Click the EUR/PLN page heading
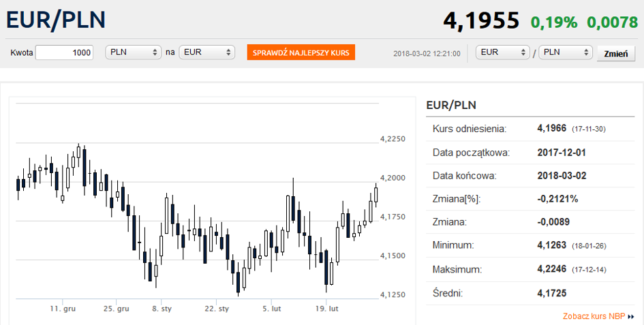The height and width of the screenshot is (325, 644). click(x=56, y=20)
